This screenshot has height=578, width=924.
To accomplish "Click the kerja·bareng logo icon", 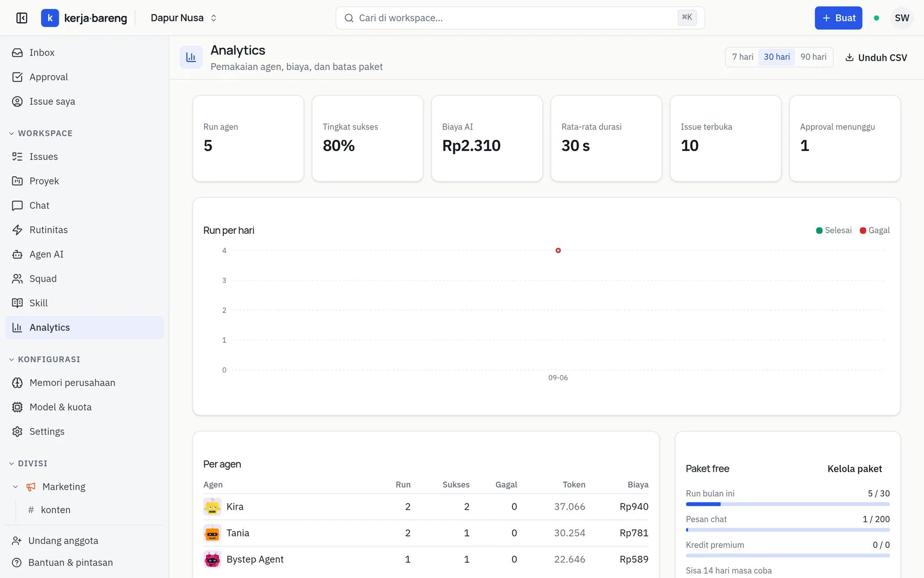I will coord(50,18).
